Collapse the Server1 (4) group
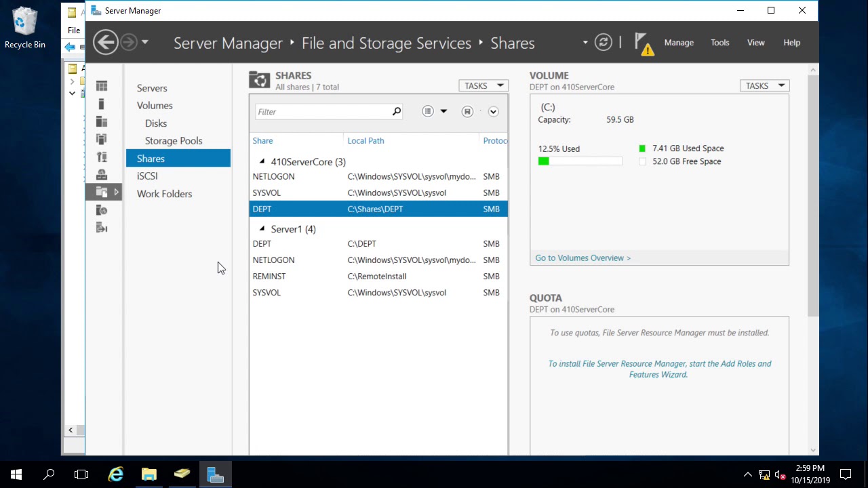868x488 pixels. click(x=262, y=229)
